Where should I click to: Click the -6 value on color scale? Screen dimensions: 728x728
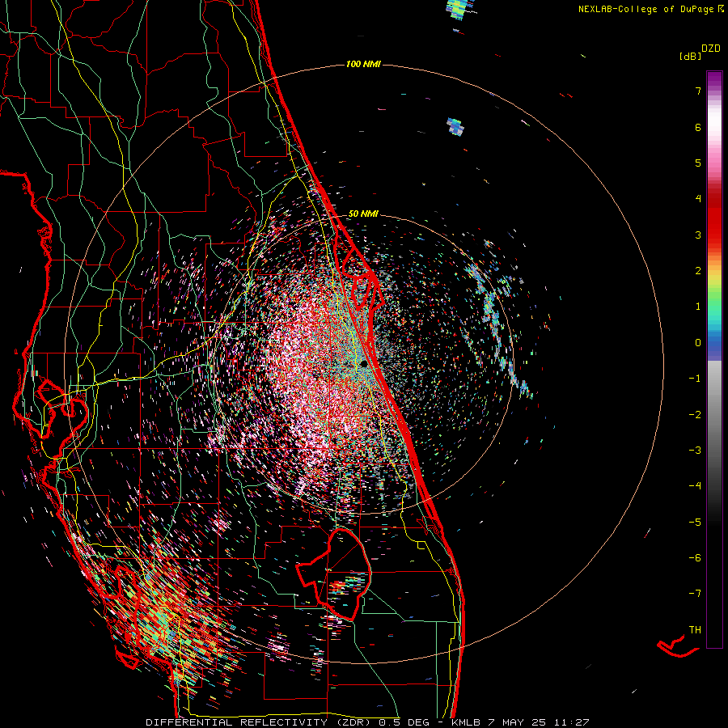point(695,558)
